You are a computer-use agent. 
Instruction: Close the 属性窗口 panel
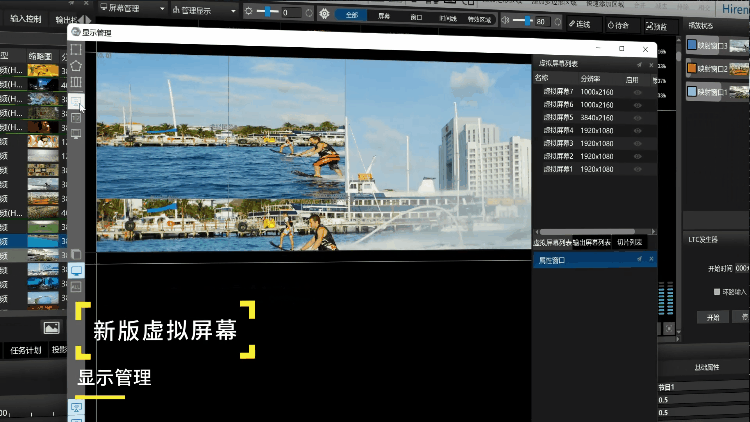(x=651, y=259)
